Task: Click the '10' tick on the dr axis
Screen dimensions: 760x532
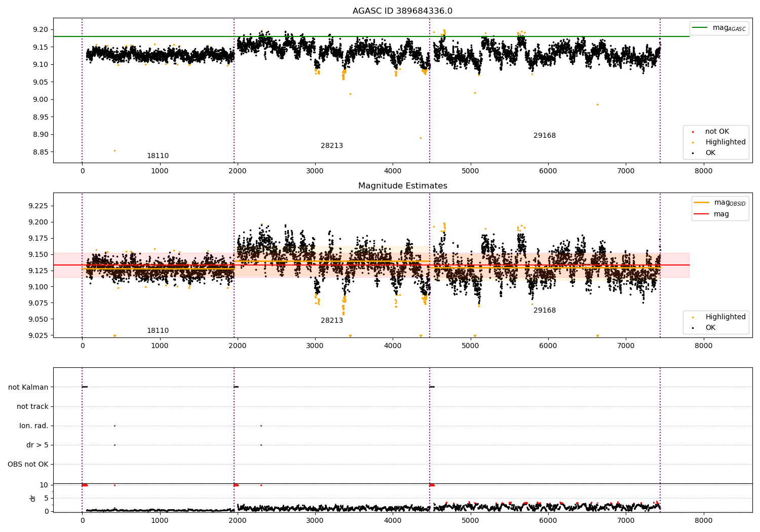Action: [x=45, y=485]
